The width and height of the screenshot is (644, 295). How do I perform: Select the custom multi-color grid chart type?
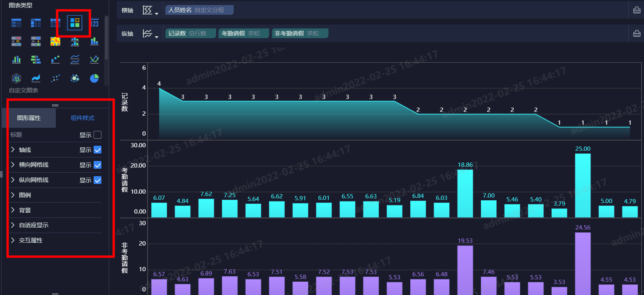(75, 23)
